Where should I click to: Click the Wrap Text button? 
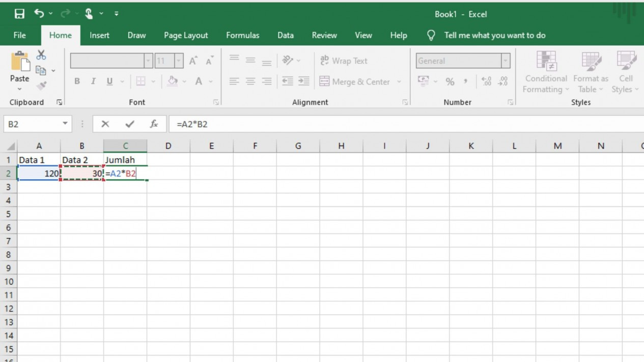coord(344,61)
